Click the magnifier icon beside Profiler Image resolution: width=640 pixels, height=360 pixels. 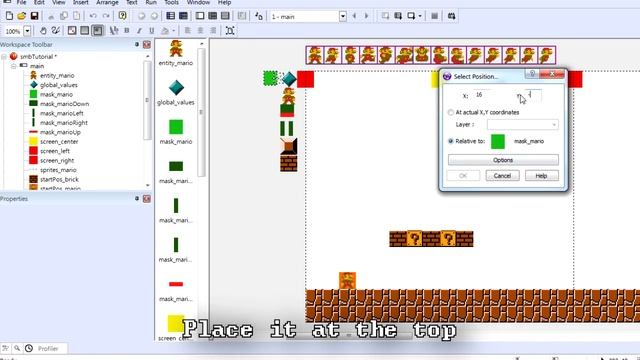(17, 348)
